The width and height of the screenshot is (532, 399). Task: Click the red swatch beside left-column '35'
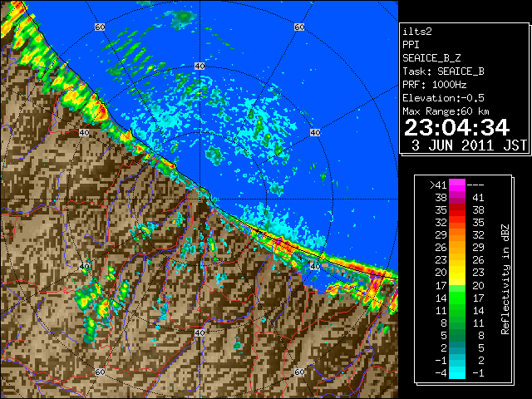(457, 210)
